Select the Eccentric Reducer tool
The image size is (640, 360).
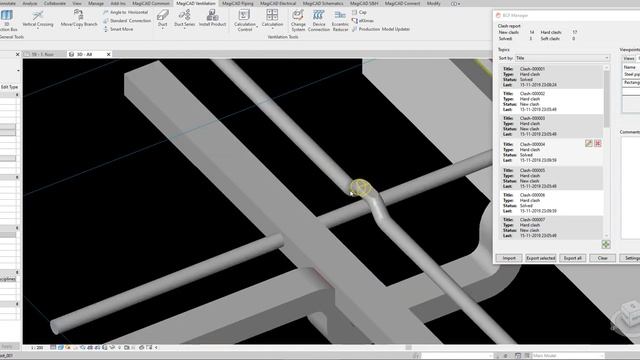[340, 20]
